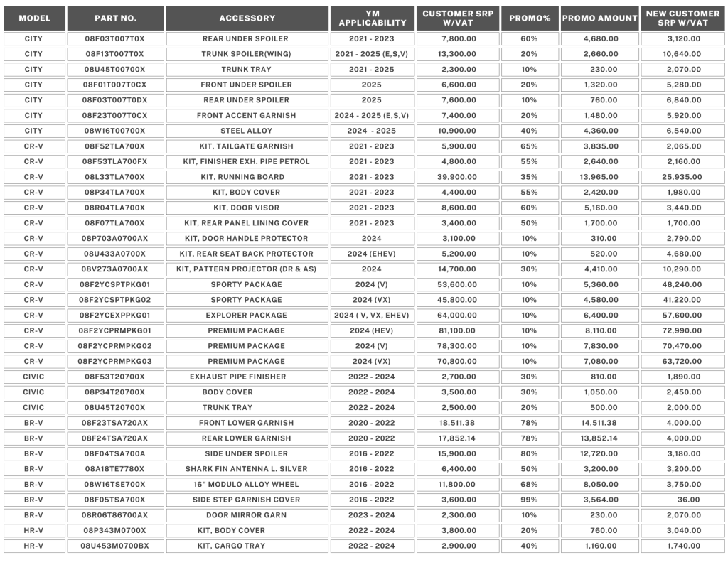
Task: Click the KIT, CARGO TRAY cell
Action: [x=247, y=546]
